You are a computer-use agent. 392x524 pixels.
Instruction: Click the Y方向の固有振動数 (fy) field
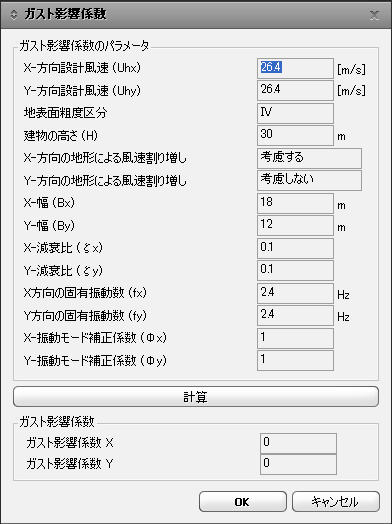[x=295, y=315]
